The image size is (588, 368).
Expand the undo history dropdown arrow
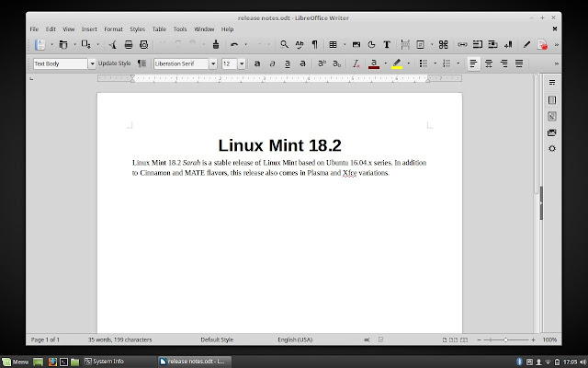coord(246,45)
